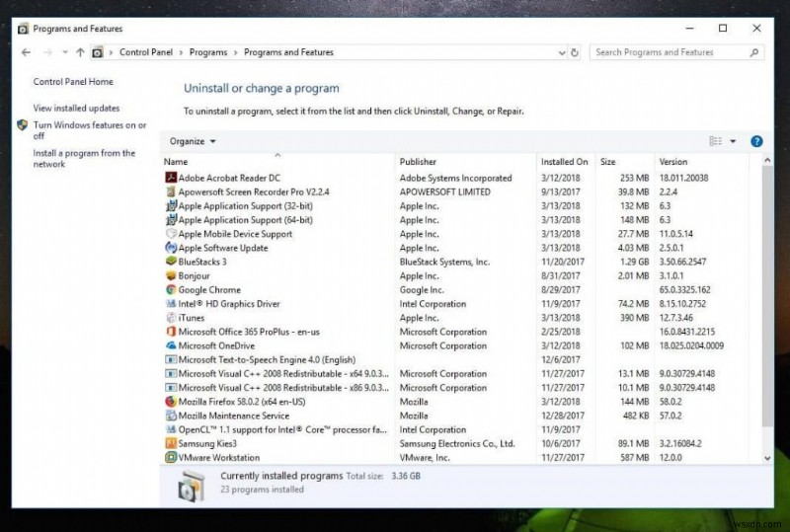790x532 pixels.
Task: Open the Help question mark icon
Action: (x=756, y=141)
